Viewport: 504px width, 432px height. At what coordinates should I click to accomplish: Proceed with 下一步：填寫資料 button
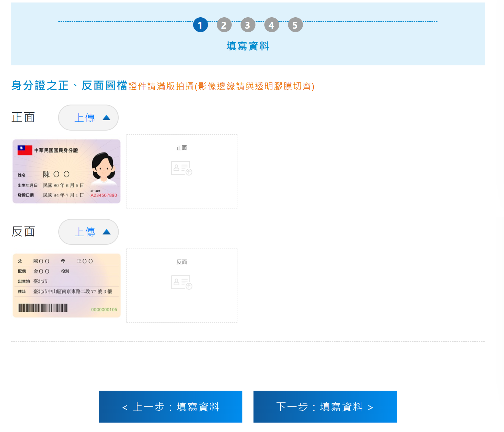325,406
